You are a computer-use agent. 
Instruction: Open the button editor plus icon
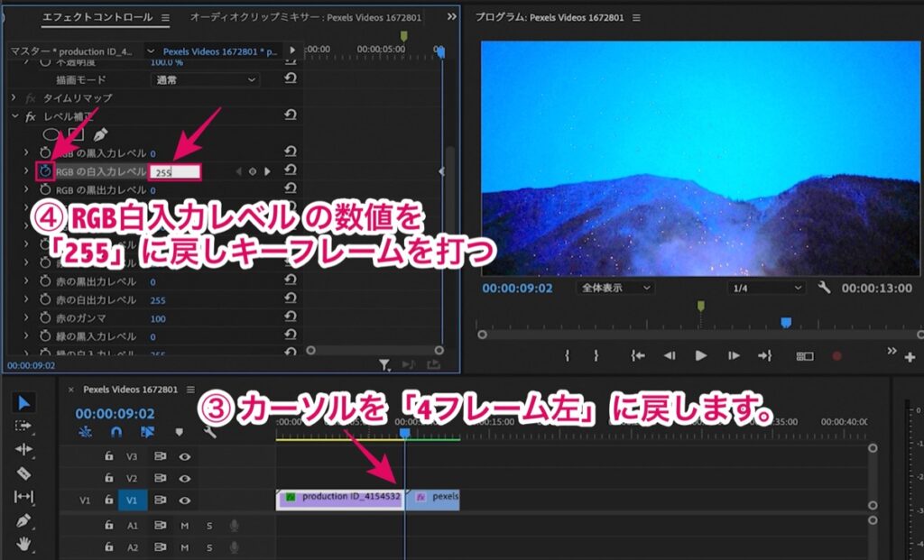pos(910,357)
